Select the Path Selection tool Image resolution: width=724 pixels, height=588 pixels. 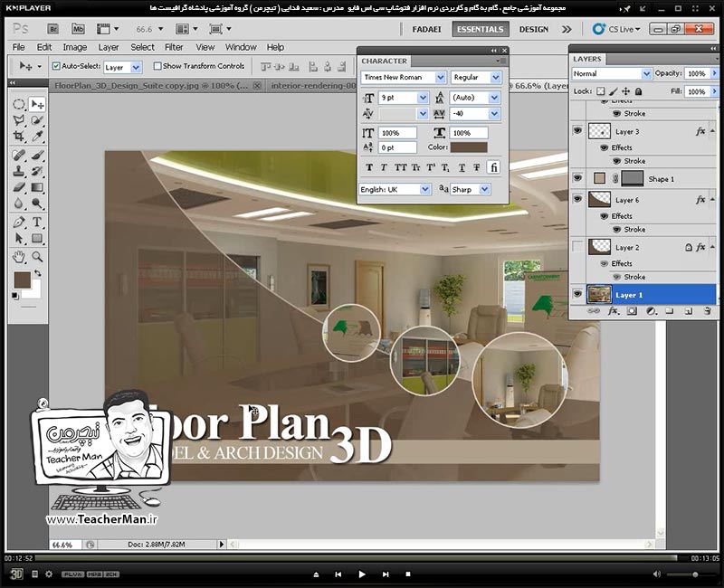click(18, 238)
